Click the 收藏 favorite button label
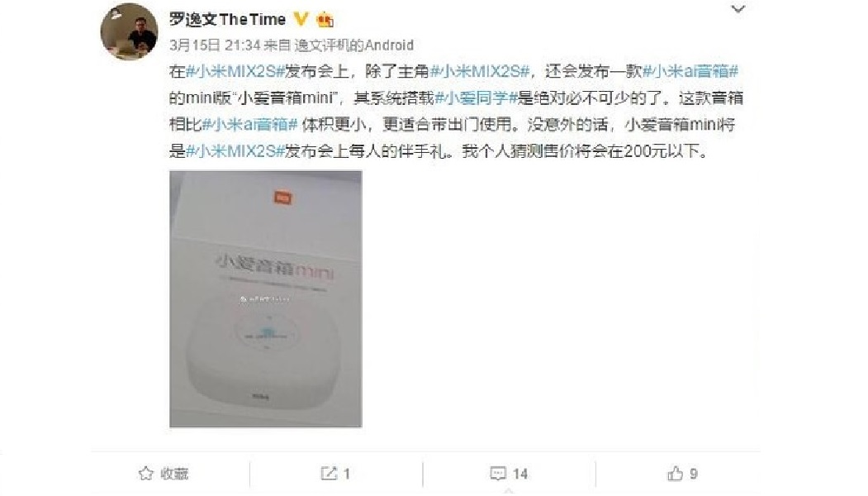The width and height of the screenshot is (868, 496). [x=173, y=474]
